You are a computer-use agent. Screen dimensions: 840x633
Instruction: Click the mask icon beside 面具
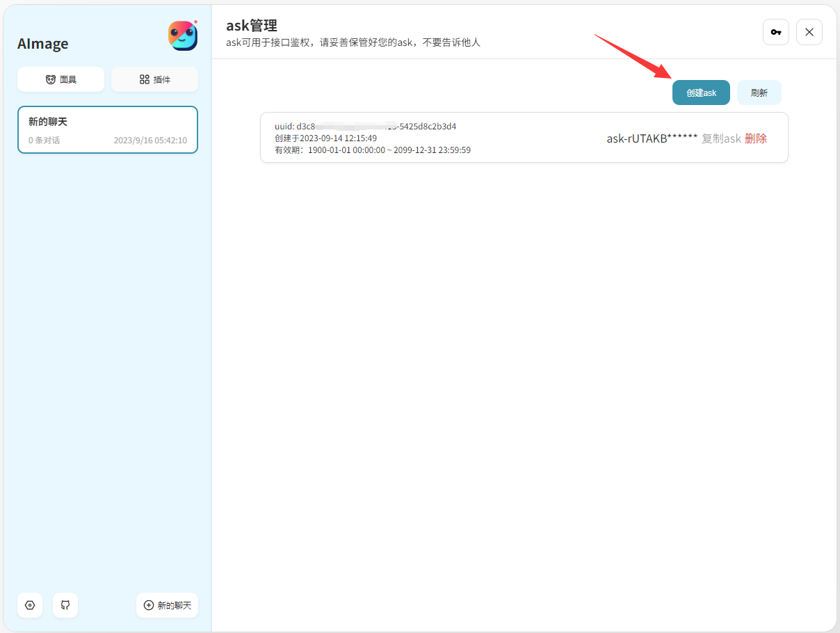(x=51, y=79)
